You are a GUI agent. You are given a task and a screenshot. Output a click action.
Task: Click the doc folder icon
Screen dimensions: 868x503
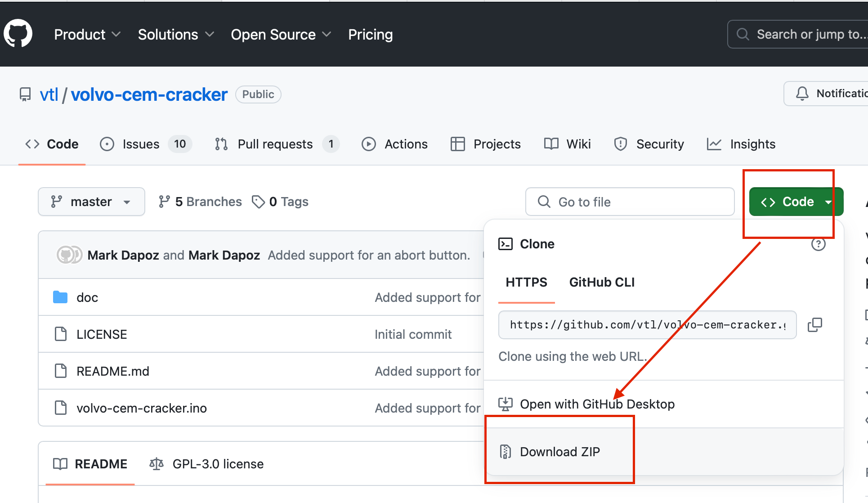tap(60, 297)
